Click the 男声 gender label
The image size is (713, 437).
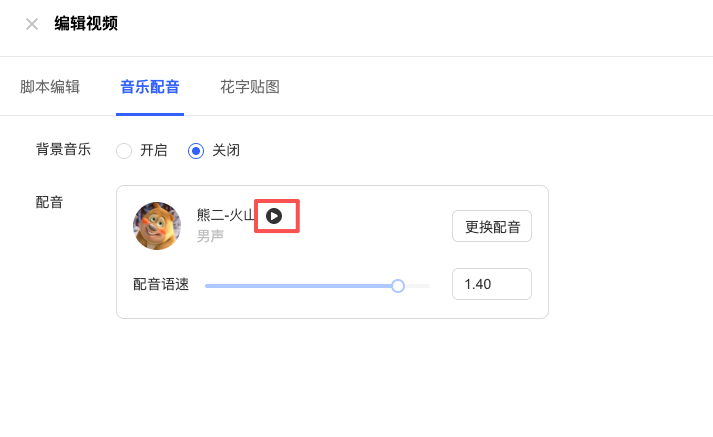point(210,236)
